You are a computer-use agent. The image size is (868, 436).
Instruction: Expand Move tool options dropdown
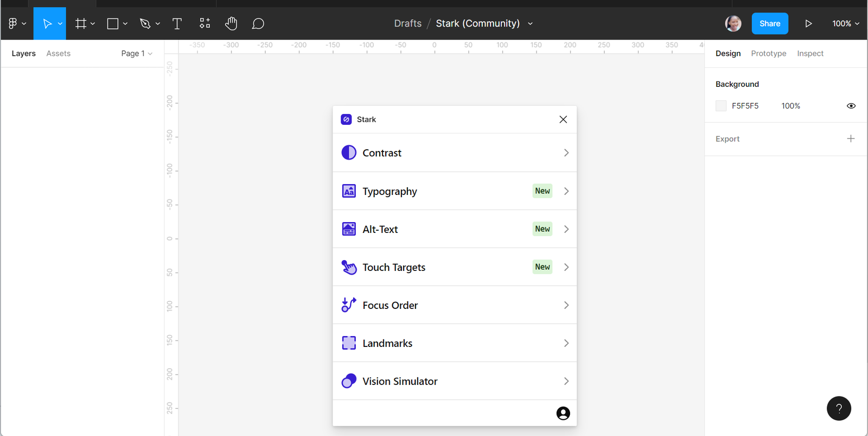(60, 24)
